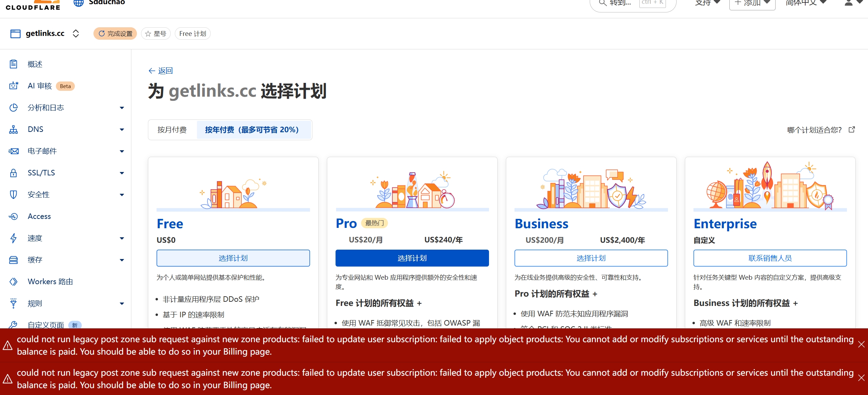Click the Access login arrow icon
Viewport: 868px width, 395px height.
(13, 216)
